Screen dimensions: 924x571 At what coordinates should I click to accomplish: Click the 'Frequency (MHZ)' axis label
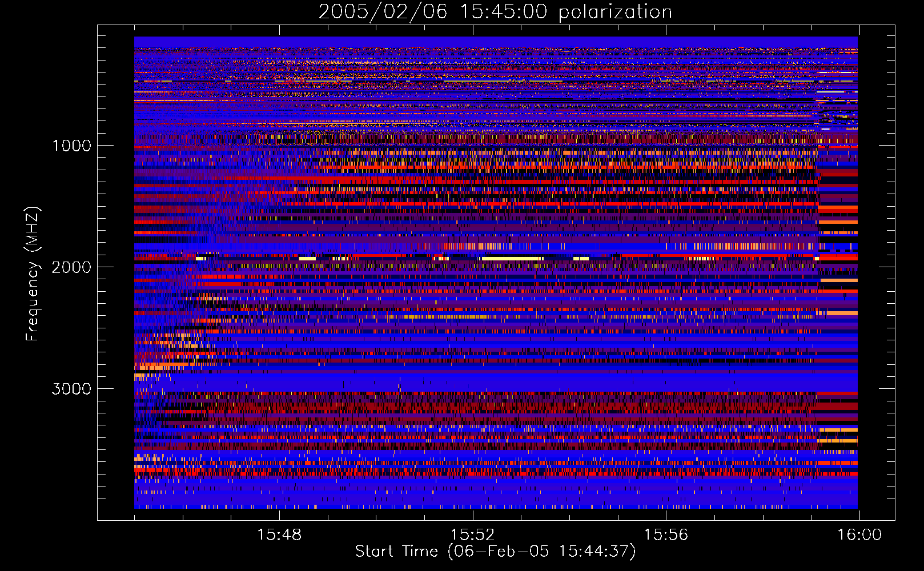33,274
